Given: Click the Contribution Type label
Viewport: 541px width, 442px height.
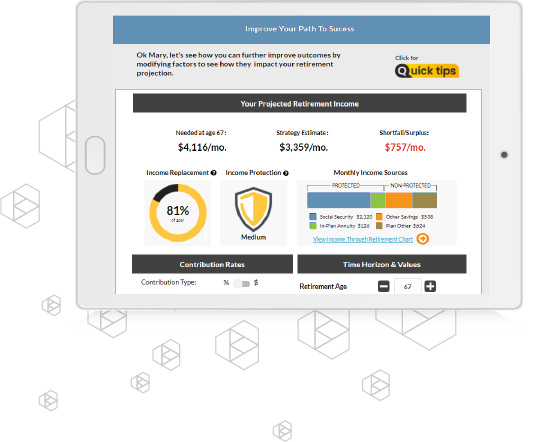Looking at the screenshot, I should click(x=168, y=282).
